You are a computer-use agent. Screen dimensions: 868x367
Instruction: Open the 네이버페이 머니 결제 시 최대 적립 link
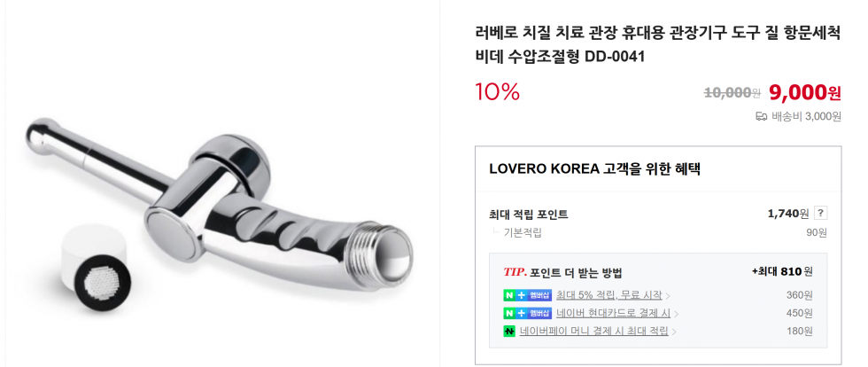[594, 331]
